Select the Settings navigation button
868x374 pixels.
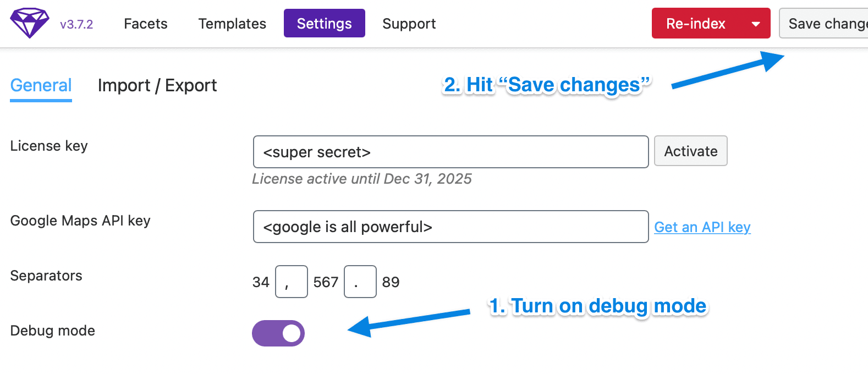[x=325, y=23]
